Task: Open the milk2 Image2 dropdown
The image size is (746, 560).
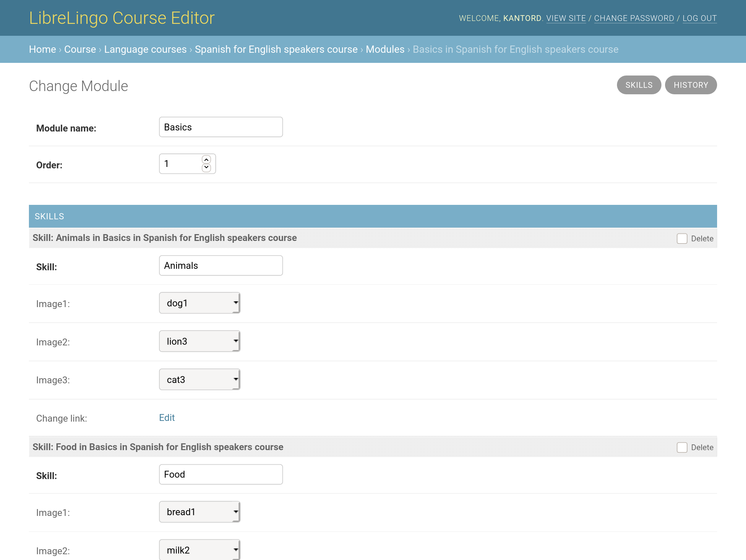Action: tap(200, 550)
